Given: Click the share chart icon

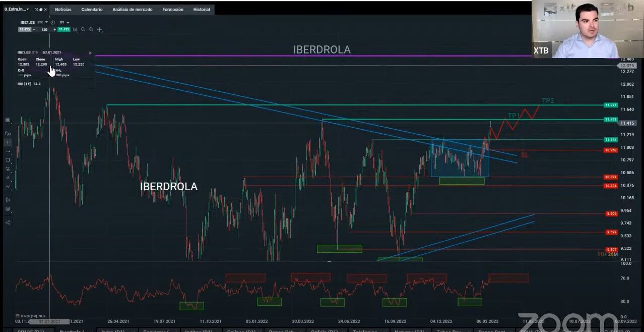Looking at the screenshot, I should (x=8, y=222).
